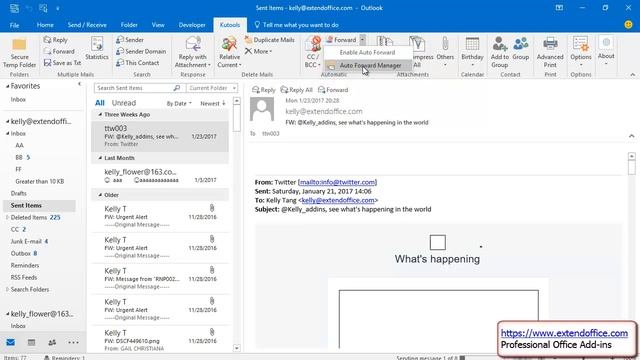Open the Birthday calendar tool

[472, 52]
